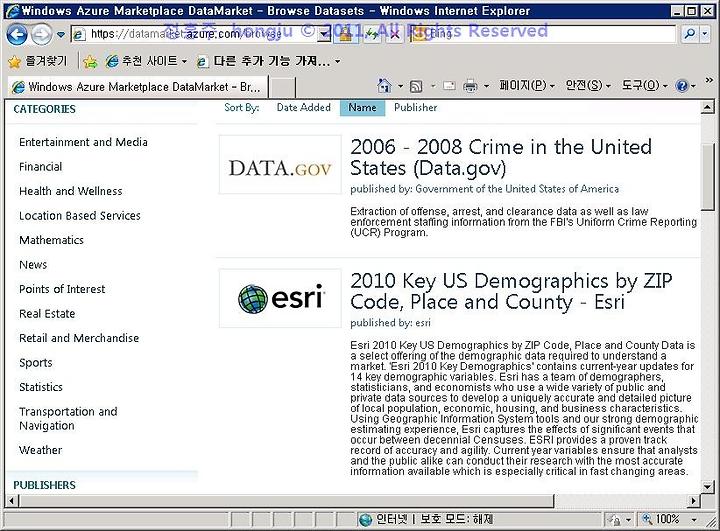The image size is (720, 531).
Task: Select Statistics category
Action: click(41, 387)
